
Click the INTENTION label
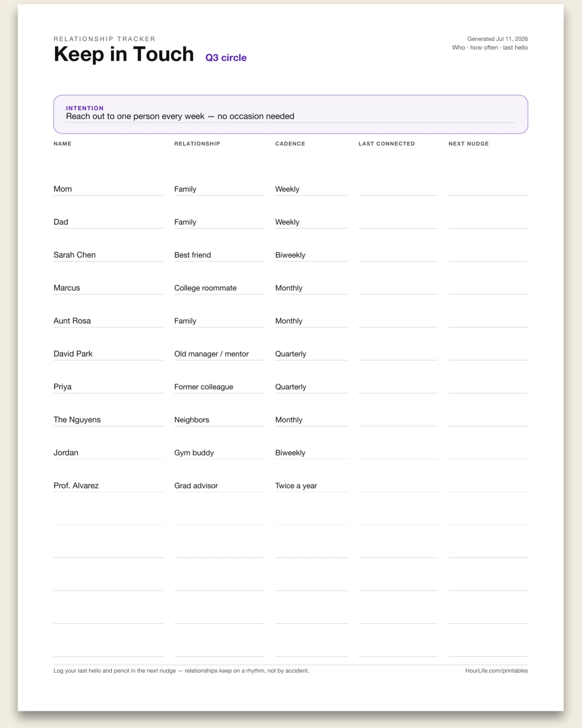tap(85, 108)
